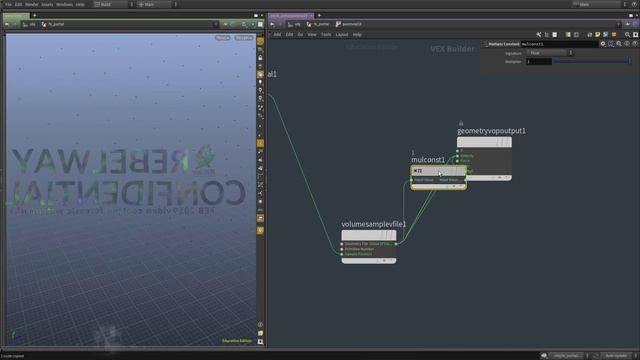Click the pointvop path segment in network editor
The width and height of the screenshot is (640, 360).
349,24
